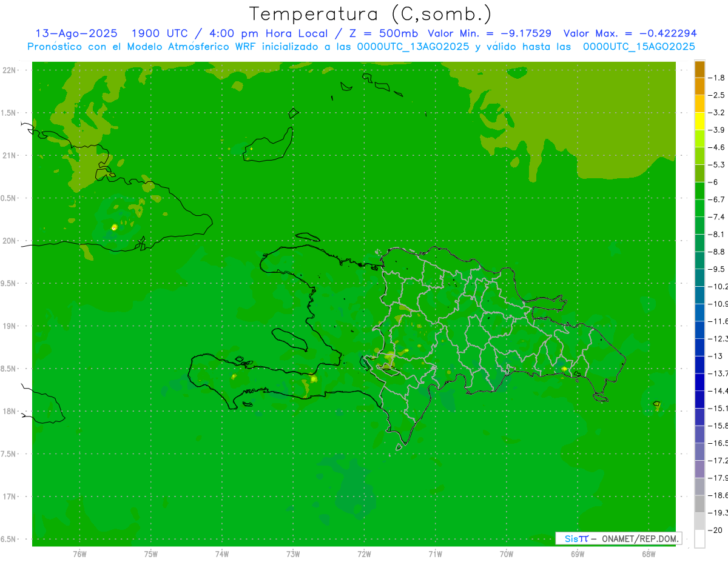Click the colorbar swatch between -3.2 and -3.9
728x562 pixels.
click(x=699, y=121)
